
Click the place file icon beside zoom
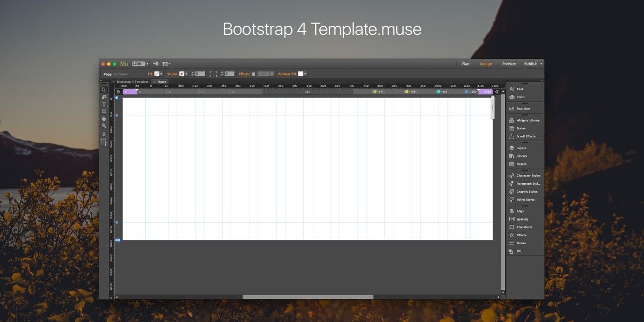click(156, 63)
